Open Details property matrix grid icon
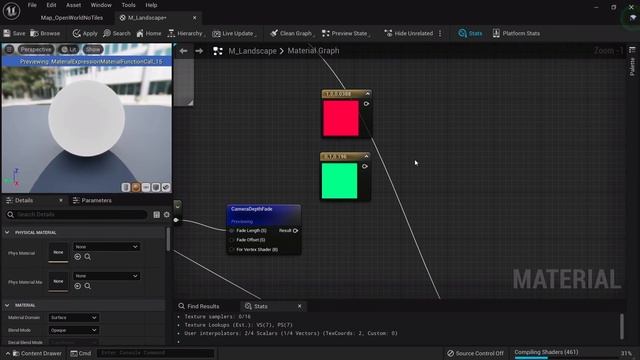This screenshot has width=640, height=360. pyautogui.click(x=156, y=215)
